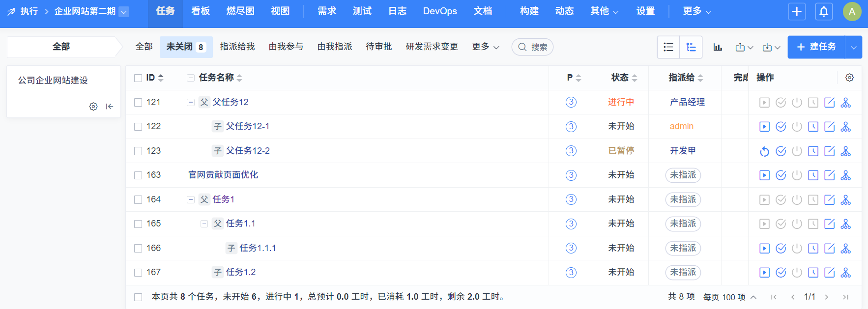Click the plus icon in the top bar
868x309 pixels.
pos(797,11)
